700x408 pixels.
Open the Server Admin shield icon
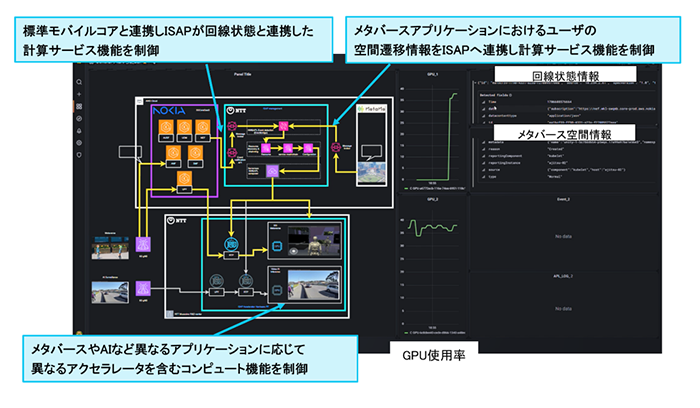point(80,154)
